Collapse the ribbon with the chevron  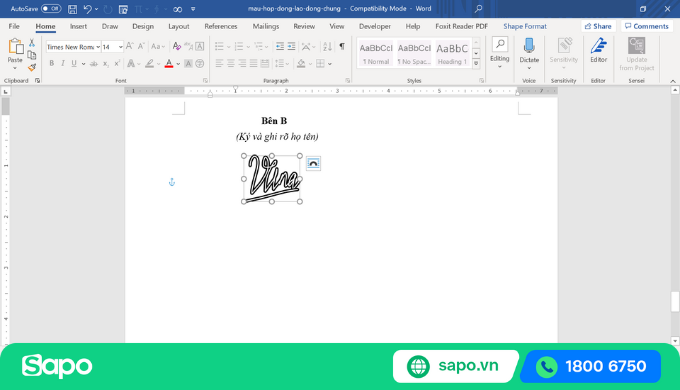[673, 81]
